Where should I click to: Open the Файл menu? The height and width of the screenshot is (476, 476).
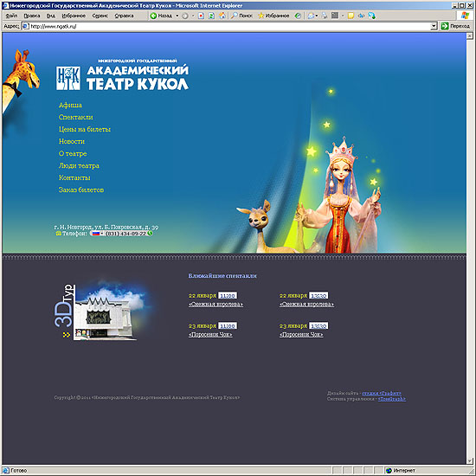pyautogui.click(x=11, y=16)
